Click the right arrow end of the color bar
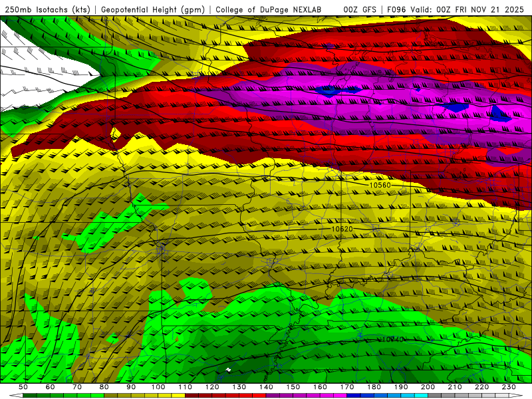532x399 pixels. 516,395
